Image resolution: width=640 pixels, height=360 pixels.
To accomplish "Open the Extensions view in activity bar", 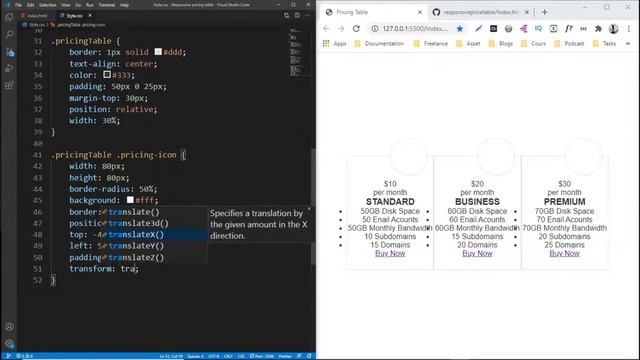I will pos(9,85).
